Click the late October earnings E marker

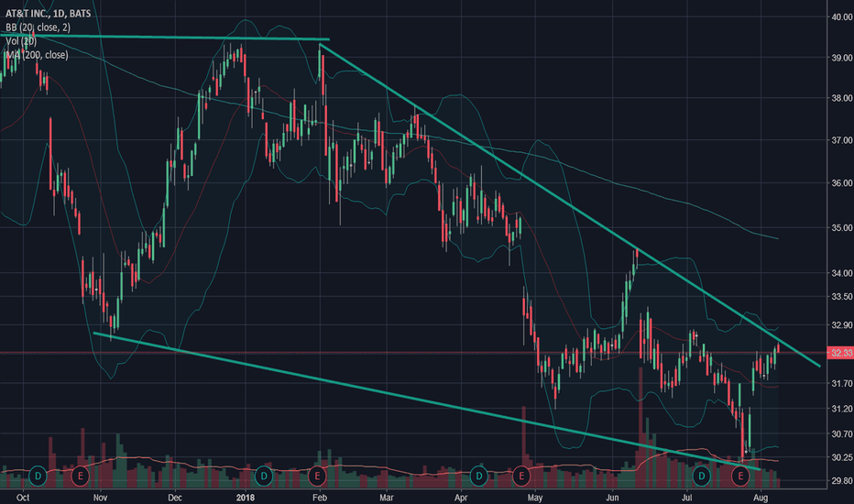[x=81, y=476]
